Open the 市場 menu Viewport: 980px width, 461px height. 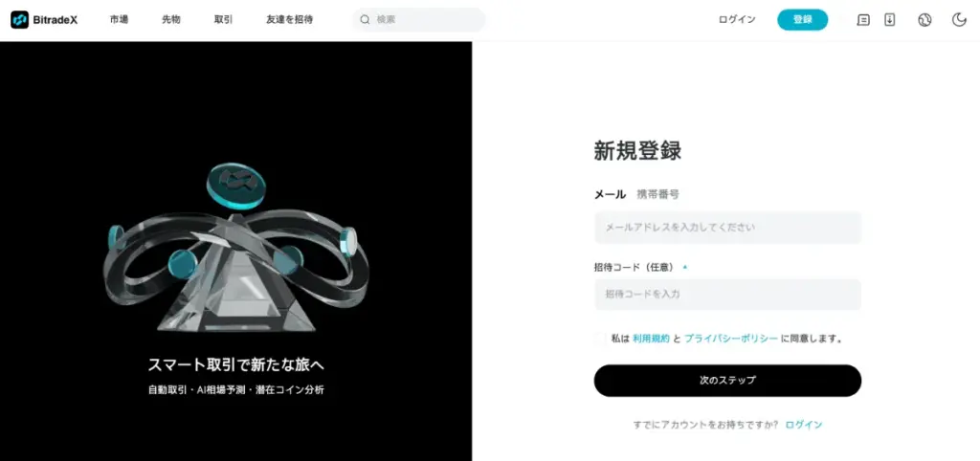point(119,19)
